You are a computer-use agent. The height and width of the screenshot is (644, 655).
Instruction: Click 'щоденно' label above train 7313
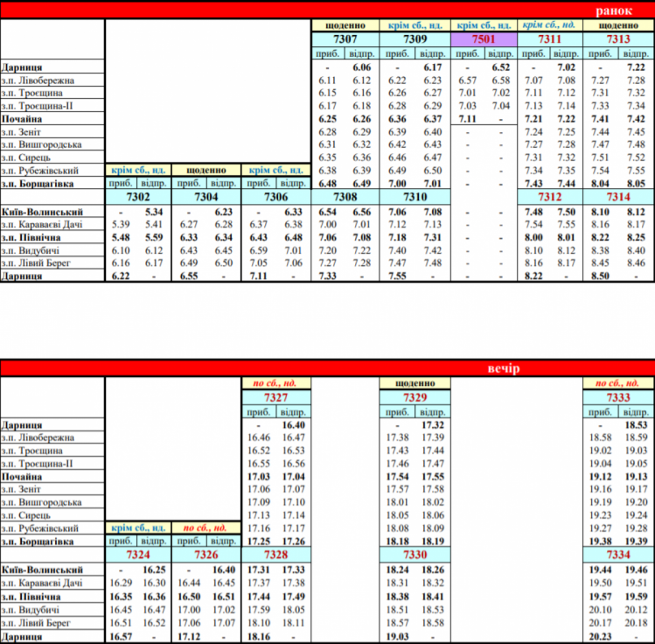(618, 25)
